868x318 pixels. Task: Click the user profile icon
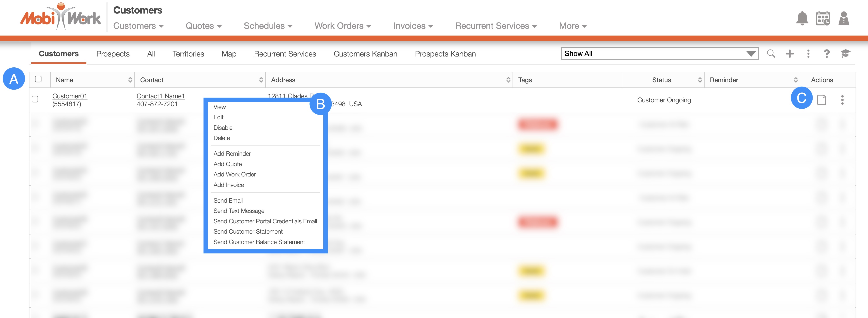coord(843,19)
